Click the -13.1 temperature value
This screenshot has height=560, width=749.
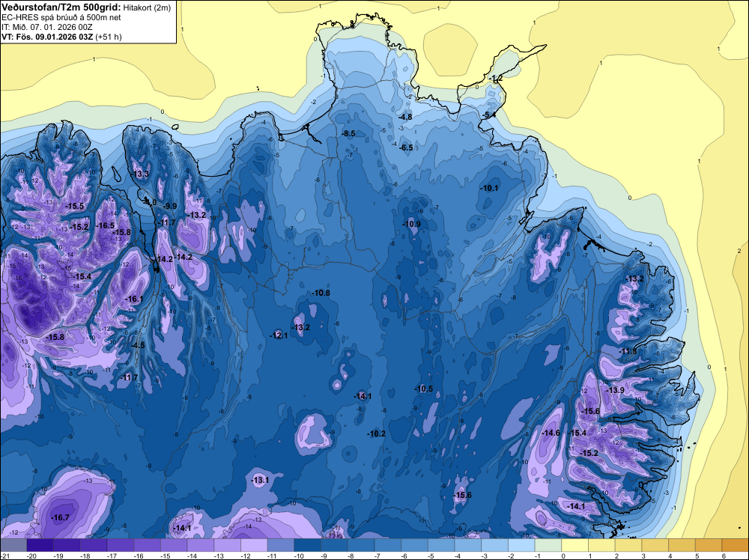coord(261,481)
